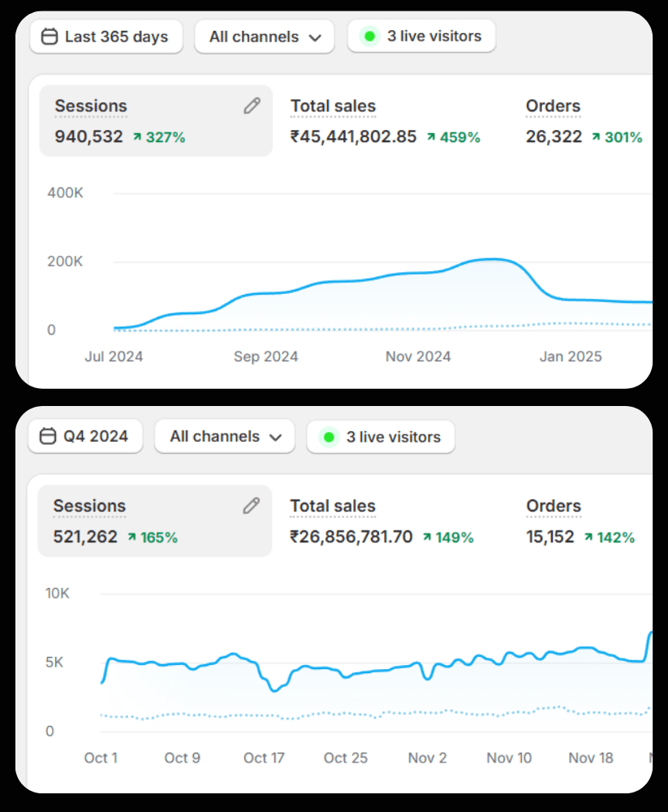The image size is (668, 812).
Task: Click the green up-arrow beside 327%
Action: point(137,137)
